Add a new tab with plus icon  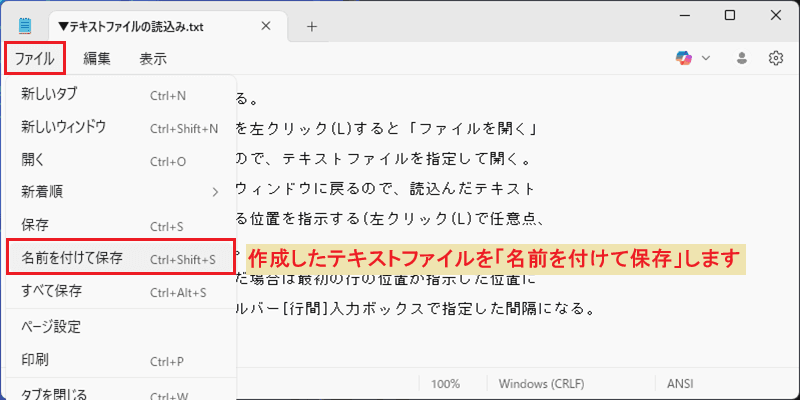[x=312, y=27]
